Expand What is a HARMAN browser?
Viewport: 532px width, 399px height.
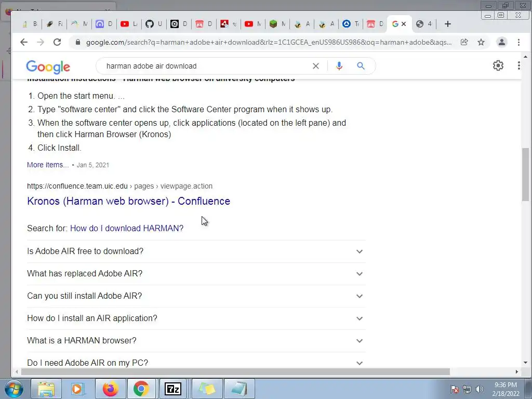point(195,341)
